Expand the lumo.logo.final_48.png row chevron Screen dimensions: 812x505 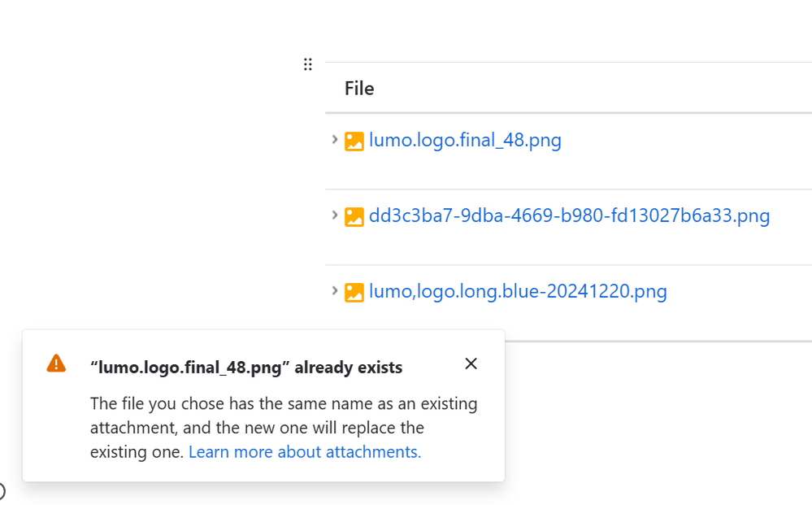tap(335, 139)
